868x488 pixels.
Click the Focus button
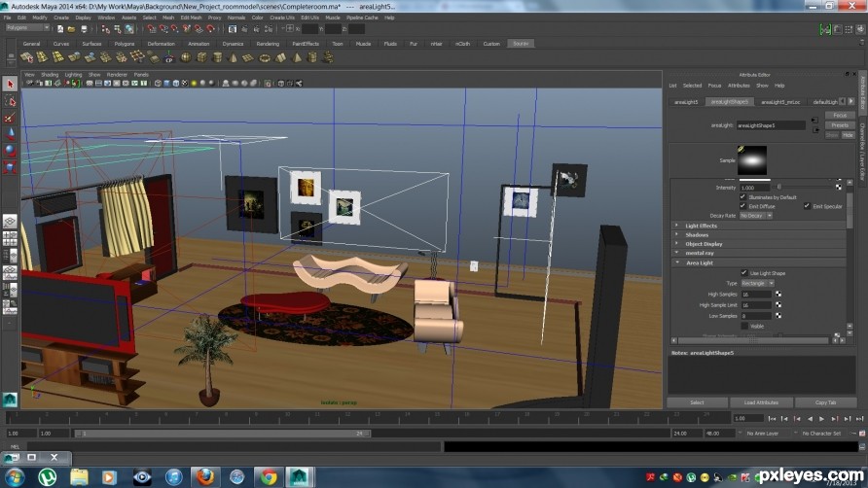coord(840,115)
